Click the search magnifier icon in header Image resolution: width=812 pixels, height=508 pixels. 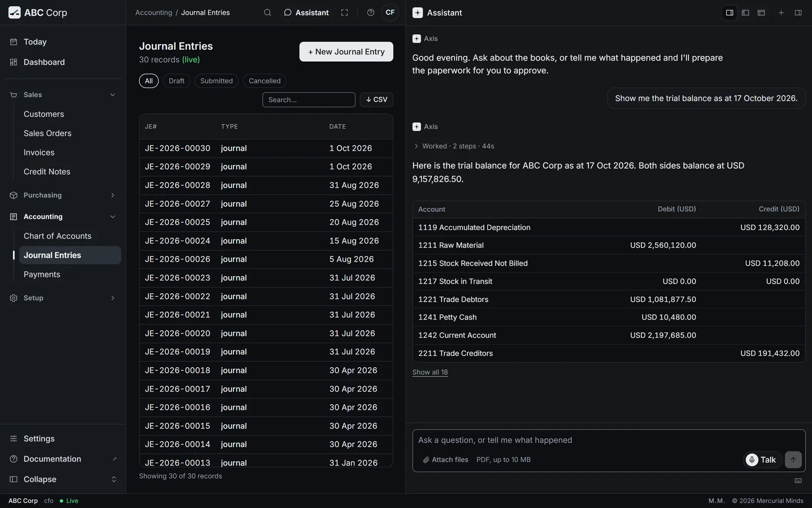pyautogui.click(x=267, y=13)
